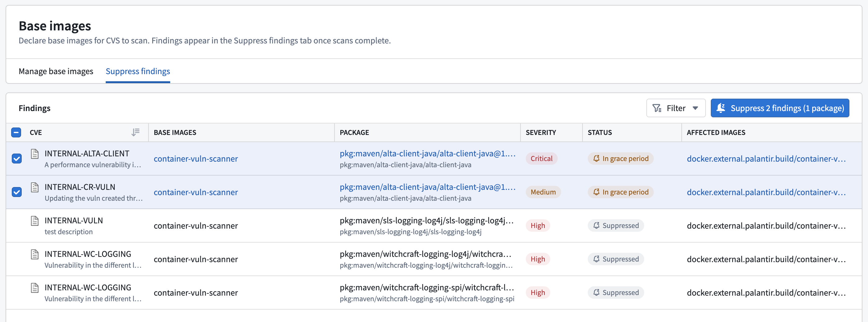Click High severity badge in INTERNAL-VULN row
The height and width of the screenshot is (322, 868).
tap(538, 225)
